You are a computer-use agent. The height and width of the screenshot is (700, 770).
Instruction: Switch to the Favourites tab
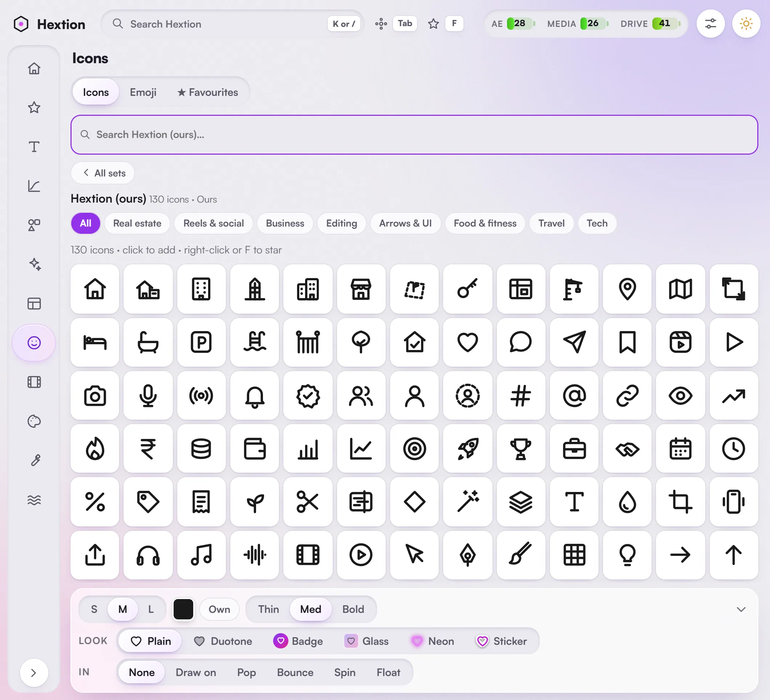pos(208,92)
